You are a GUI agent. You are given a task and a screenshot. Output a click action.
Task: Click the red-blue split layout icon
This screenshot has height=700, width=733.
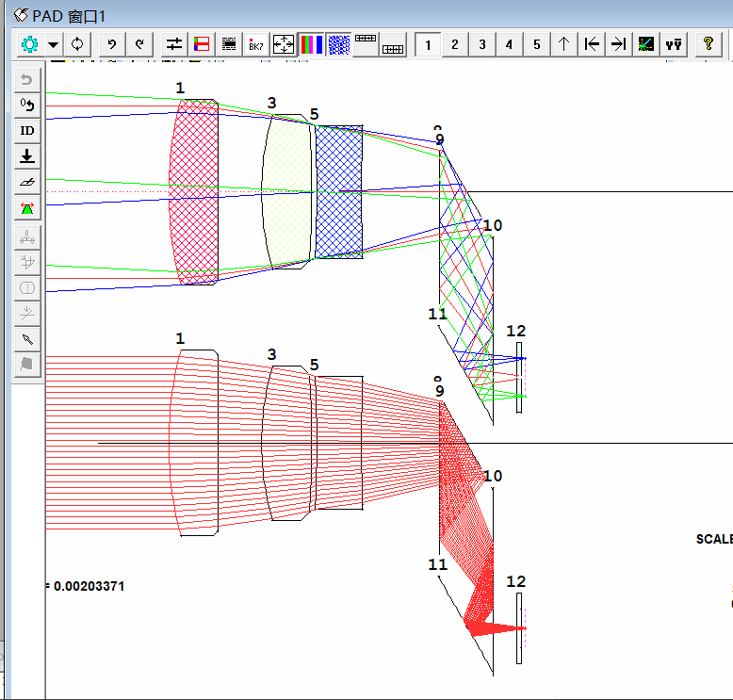click(x=202, y=44)
